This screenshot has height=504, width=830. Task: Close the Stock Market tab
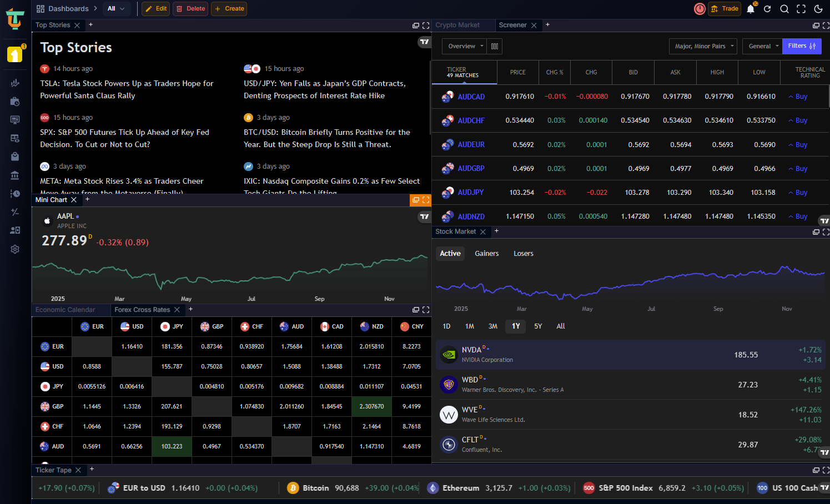click(483, 232)
